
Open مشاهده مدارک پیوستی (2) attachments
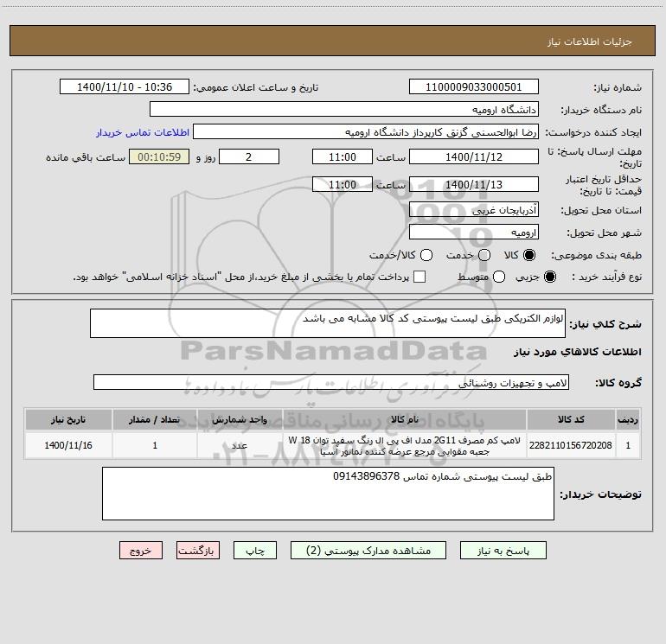coord(368,551)
